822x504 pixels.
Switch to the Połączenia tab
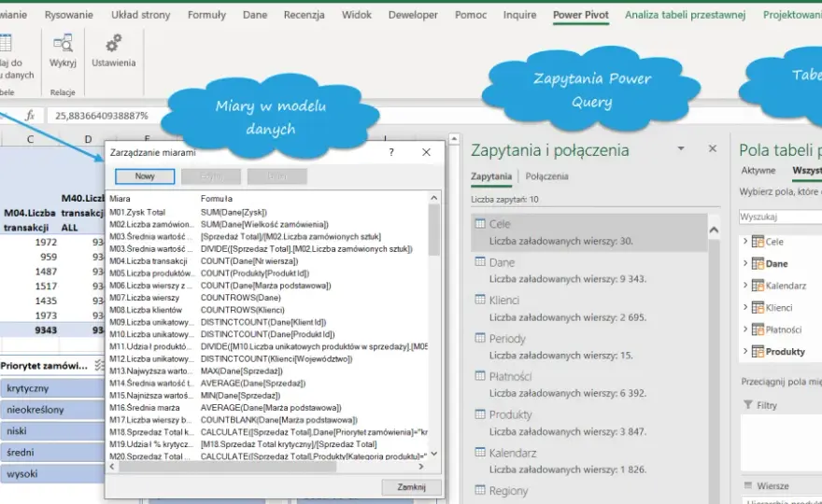pyautogui.click(x=546, y=176)
